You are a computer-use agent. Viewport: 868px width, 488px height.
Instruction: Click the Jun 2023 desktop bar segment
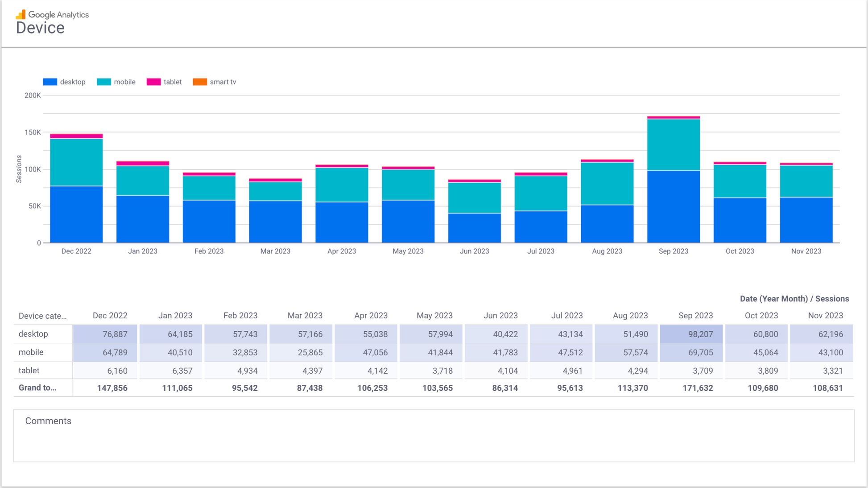pos(474,228)
